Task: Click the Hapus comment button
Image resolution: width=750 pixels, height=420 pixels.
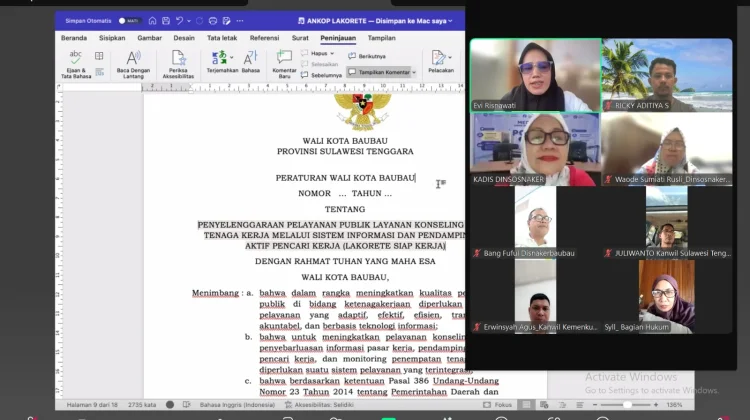Action: pyautogui.click(x=314, y=53)
